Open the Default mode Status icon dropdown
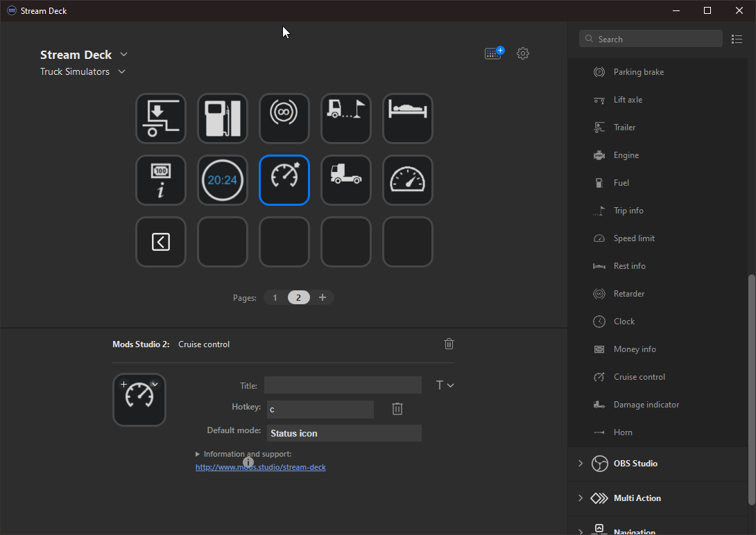This screenshot has width=756, height=535. (344, 432)
